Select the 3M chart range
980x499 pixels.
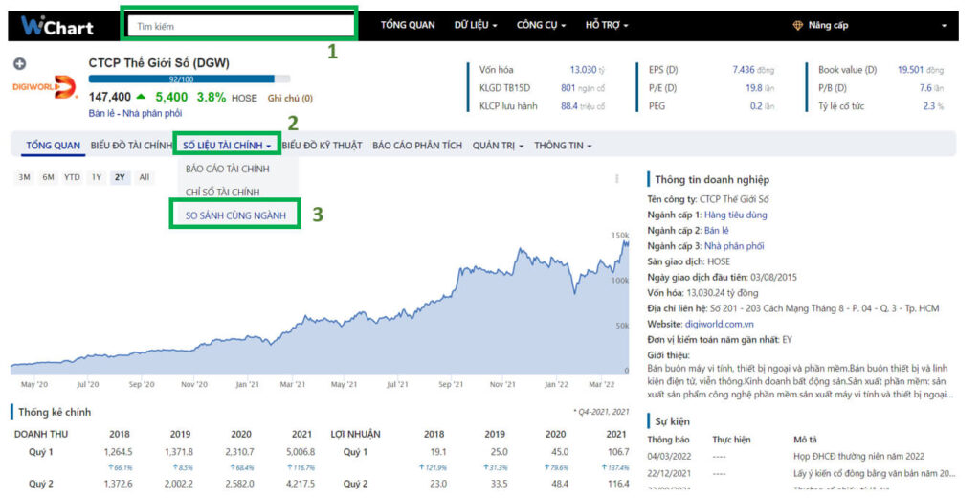pos(24,177)
